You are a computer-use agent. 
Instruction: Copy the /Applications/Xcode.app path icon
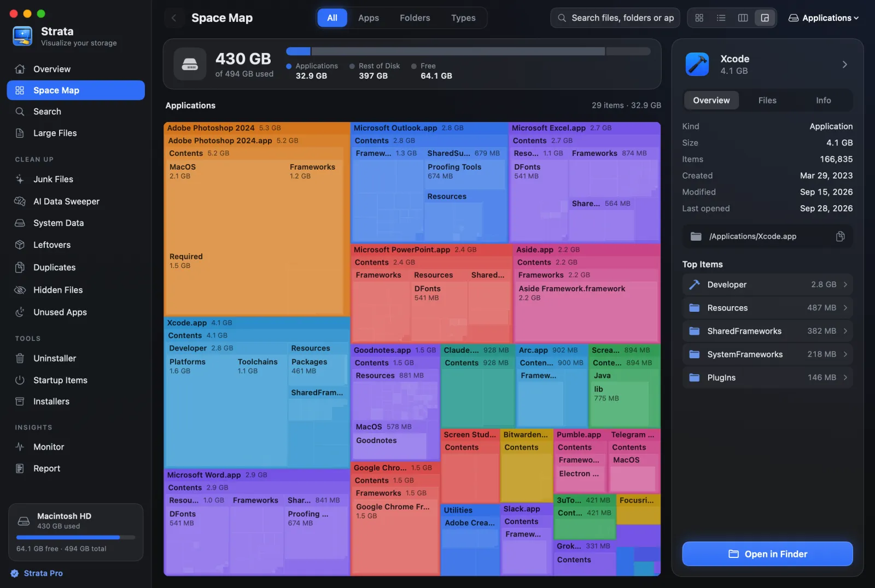841,236
